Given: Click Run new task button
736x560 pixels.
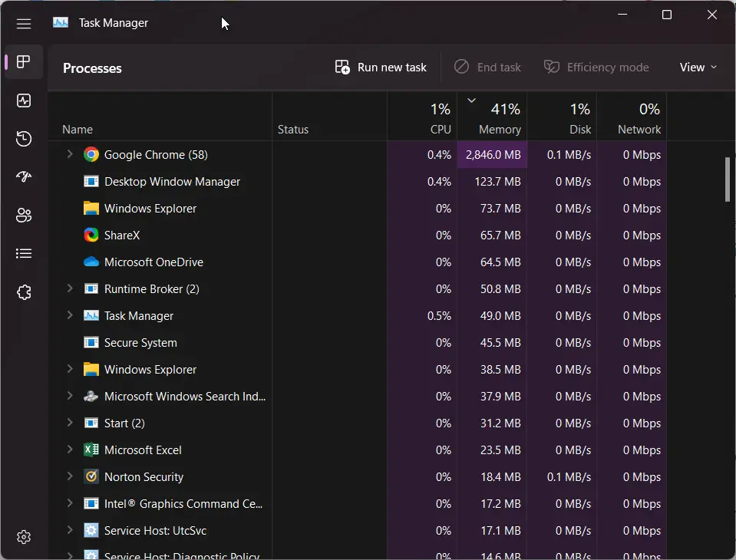Looking at the screenshot, I should tap(381, 68).
